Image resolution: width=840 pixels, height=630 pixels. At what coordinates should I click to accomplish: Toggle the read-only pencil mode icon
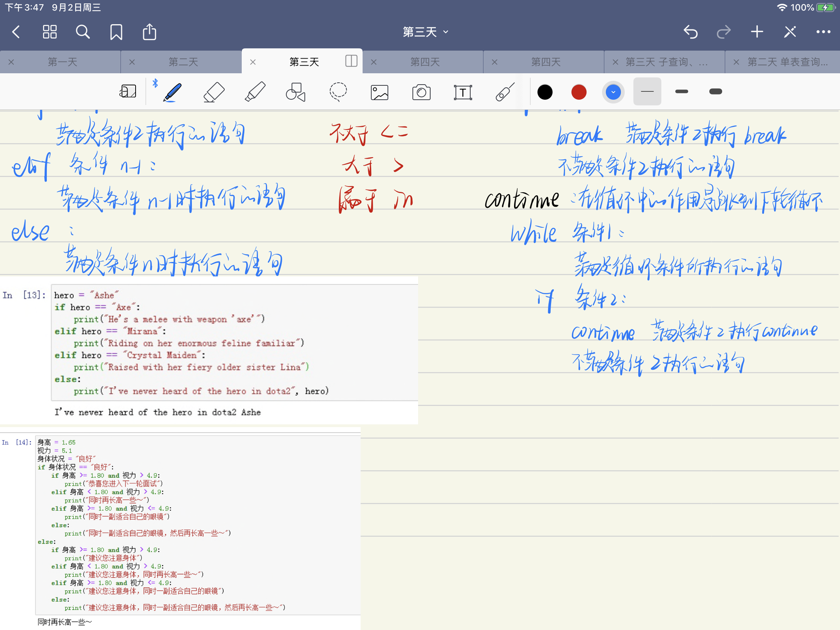click(x=790, y=32)
